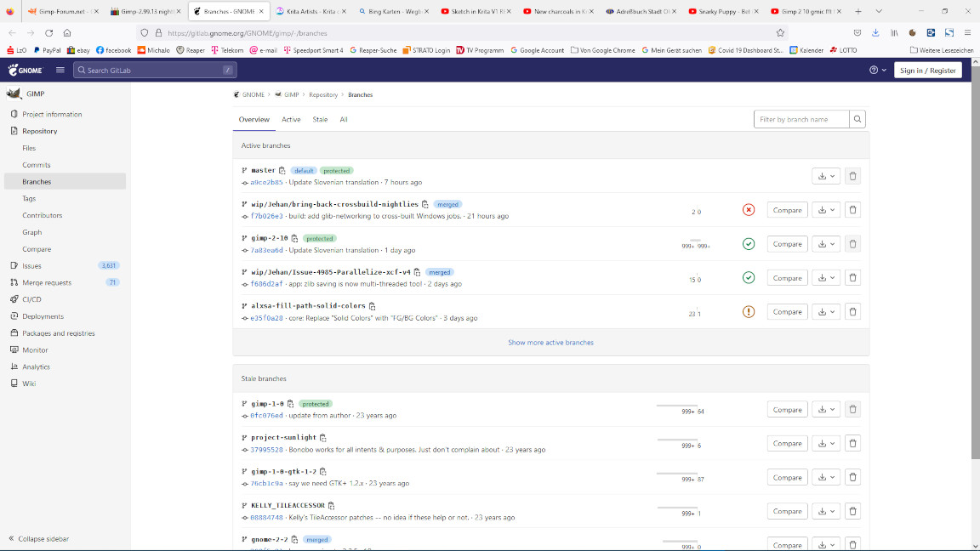Screen dimensions: 980x551
Task: Click the browser URL address bar
Action: coord(463,33)
